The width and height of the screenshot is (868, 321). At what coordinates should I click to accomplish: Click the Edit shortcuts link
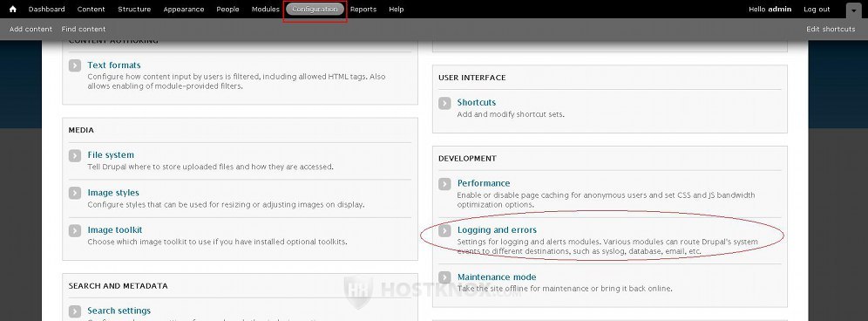pyautogui.click(x=831, y=29)
